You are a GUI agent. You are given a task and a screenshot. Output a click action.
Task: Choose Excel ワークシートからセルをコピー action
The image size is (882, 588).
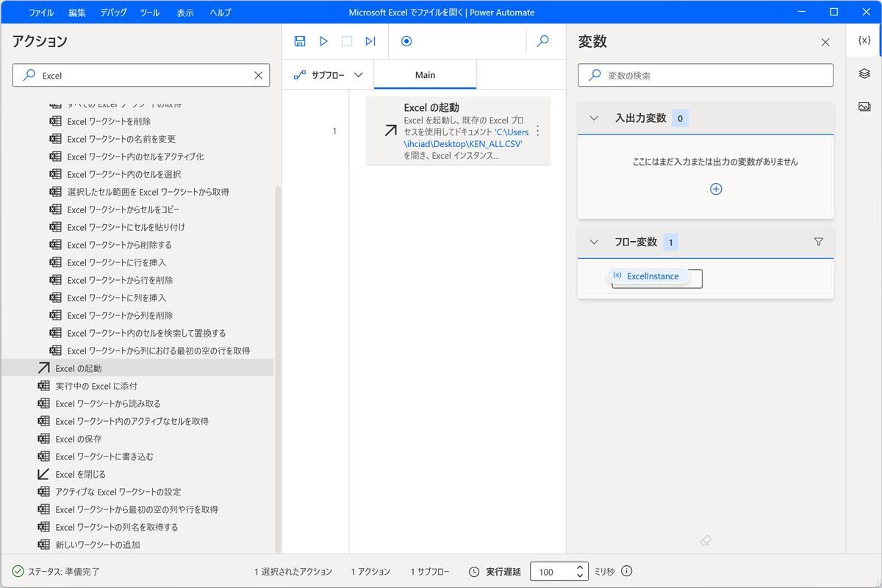(123, 209)
